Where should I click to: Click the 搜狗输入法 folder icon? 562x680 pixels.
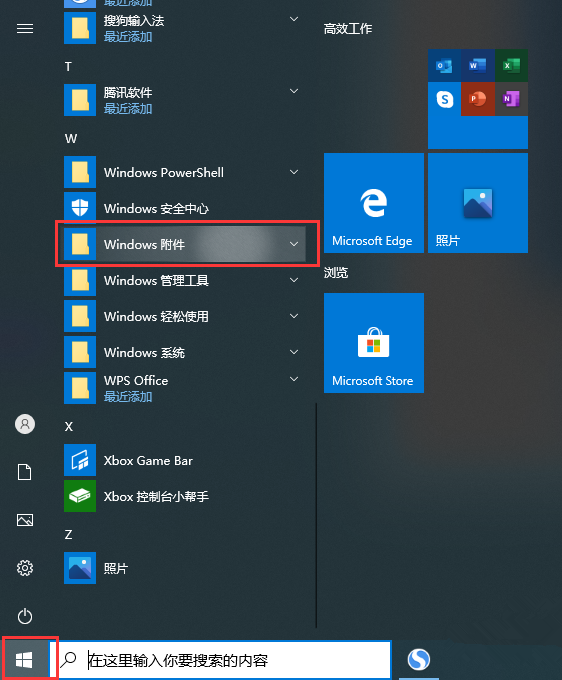80,28
